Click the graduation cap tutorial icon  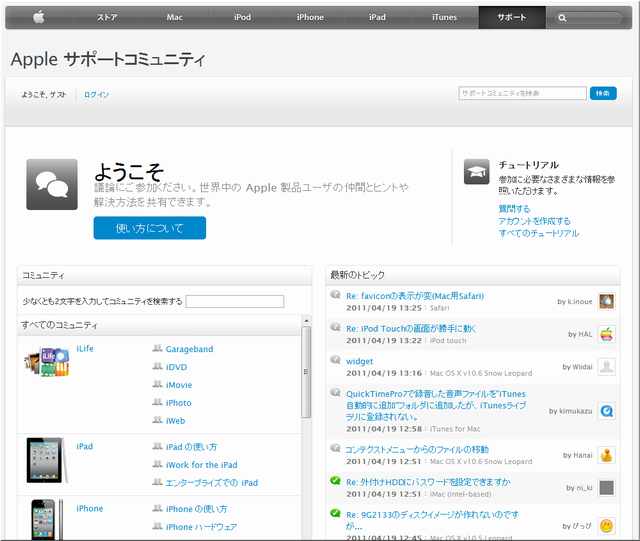click(x=476, y=171)
